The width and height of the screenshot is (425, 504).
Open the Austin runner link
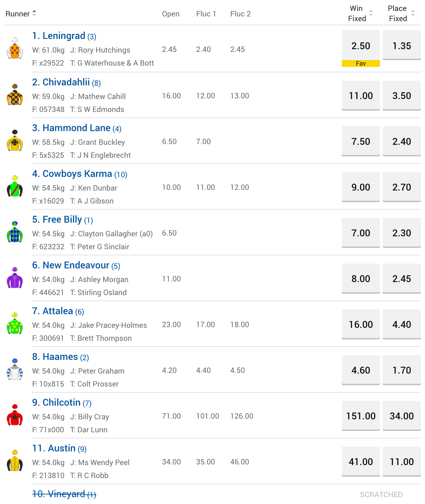pos(59,448)
